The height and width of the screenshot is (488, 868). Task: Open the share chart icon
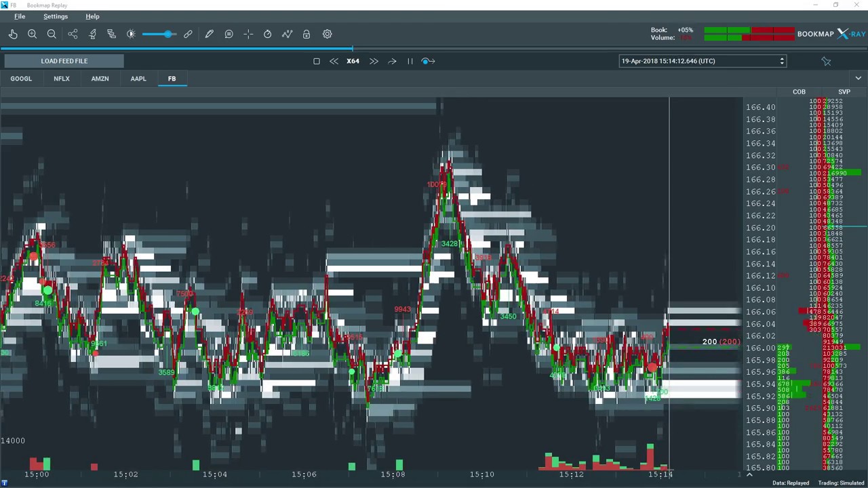(73, 34)
